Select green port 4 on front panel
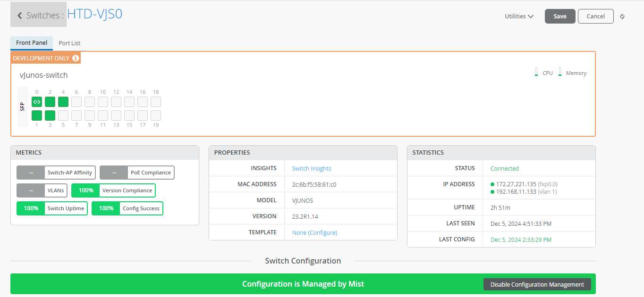 [x=63, y=102]
